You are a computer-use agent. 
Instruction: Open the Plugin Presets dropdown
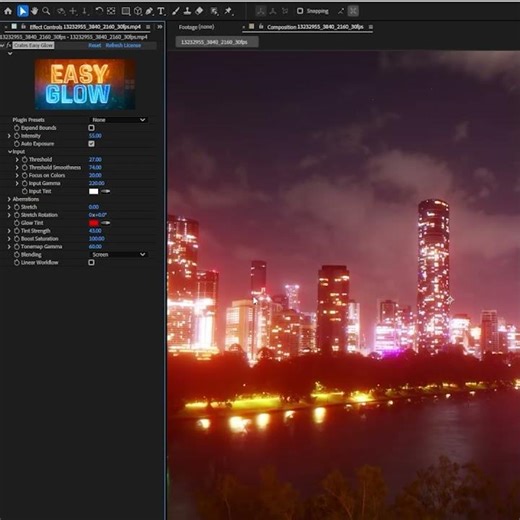coord(119,120)
